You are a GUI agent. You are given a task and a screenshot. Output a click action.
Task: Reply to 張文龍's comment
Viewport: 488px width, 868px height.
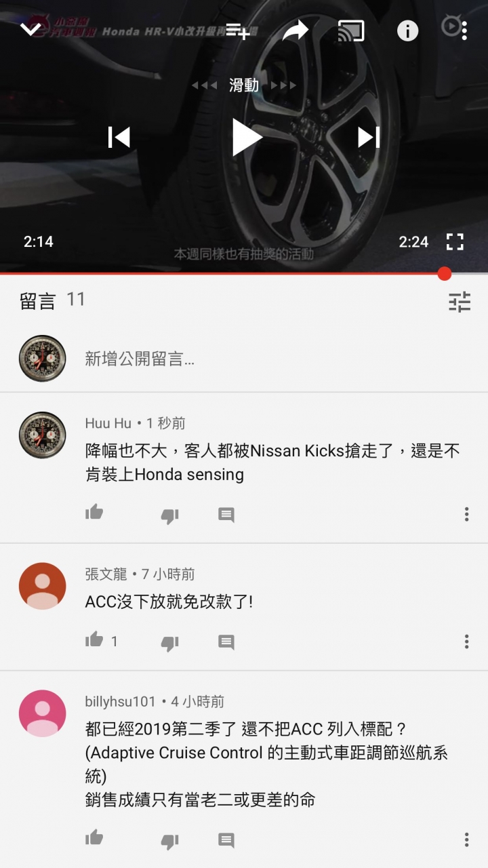[x=226, y=642]
